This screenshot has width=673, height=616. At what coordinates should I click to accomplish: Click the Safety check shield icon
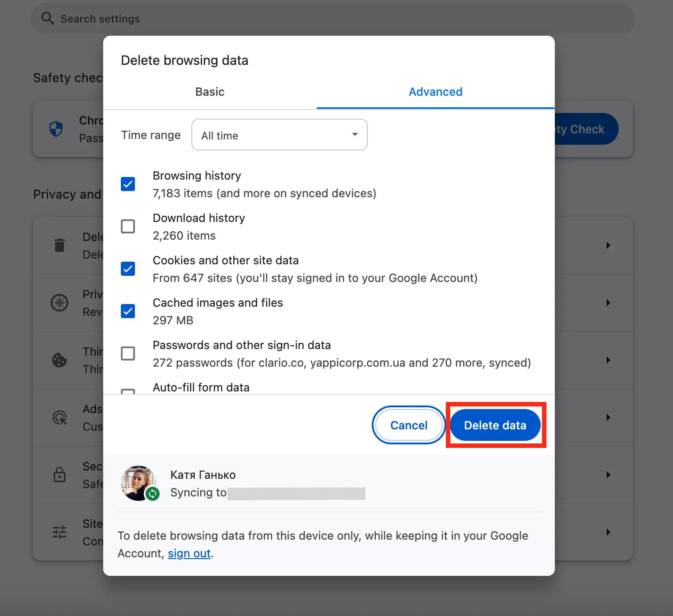click(56, 129)
